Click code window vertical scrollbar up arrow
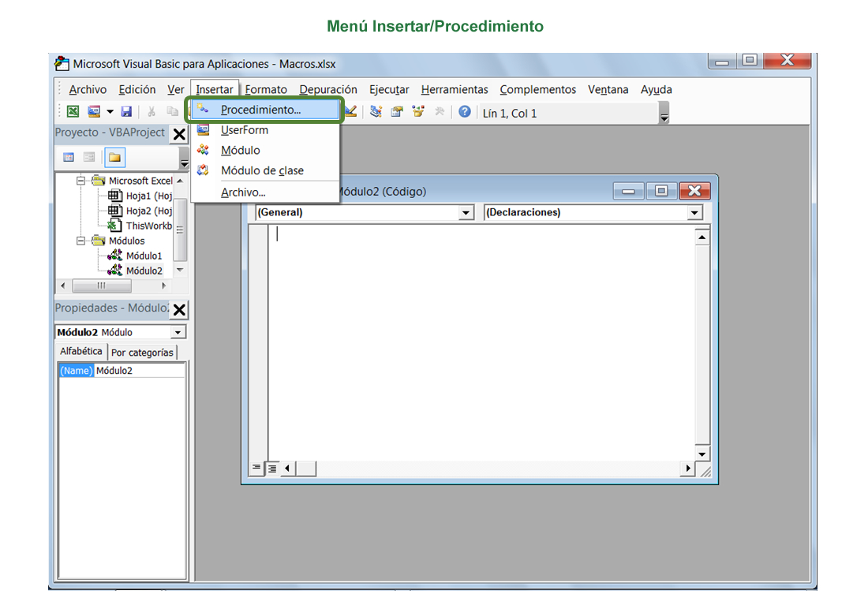The height and width of the screenshot is (594, 868). [x=702, y=237]
